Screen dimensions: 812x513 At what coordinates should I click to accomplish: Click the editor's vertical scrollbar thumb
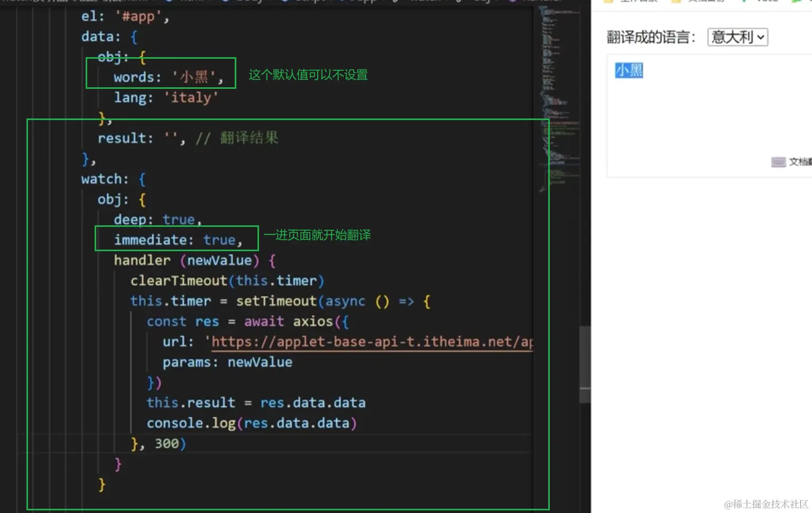[x=585, y=364]
